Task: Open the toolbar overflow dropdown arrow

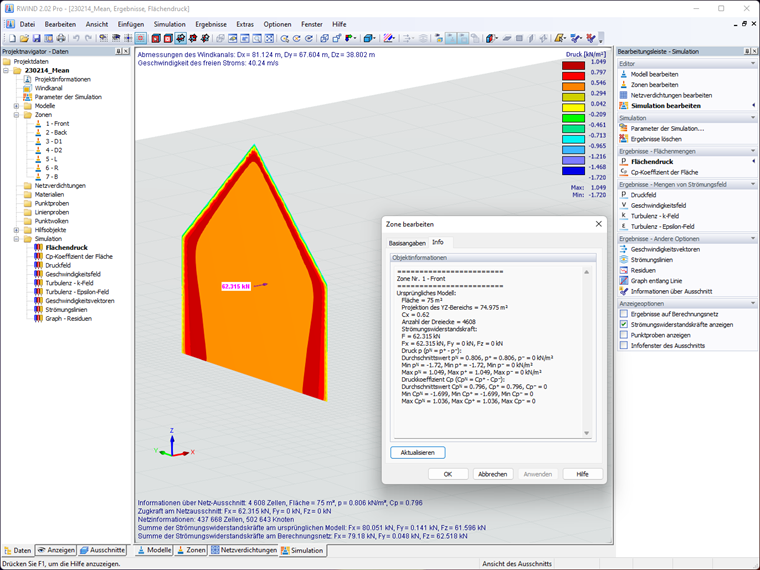Action: tap(601, 39)
